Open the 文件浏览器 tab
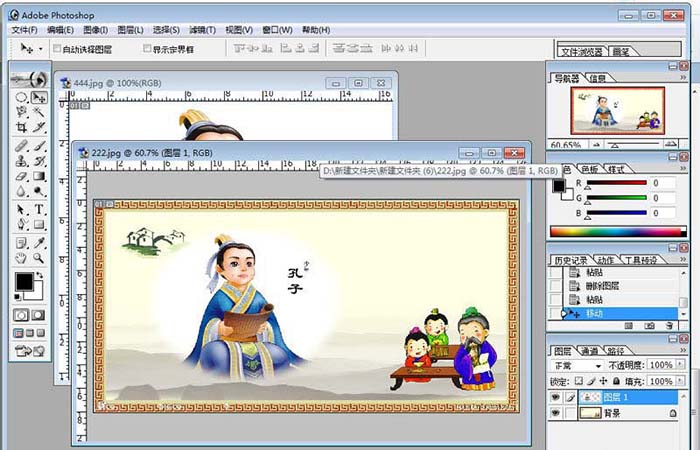700x450 pixels. (x=581, y=52)
